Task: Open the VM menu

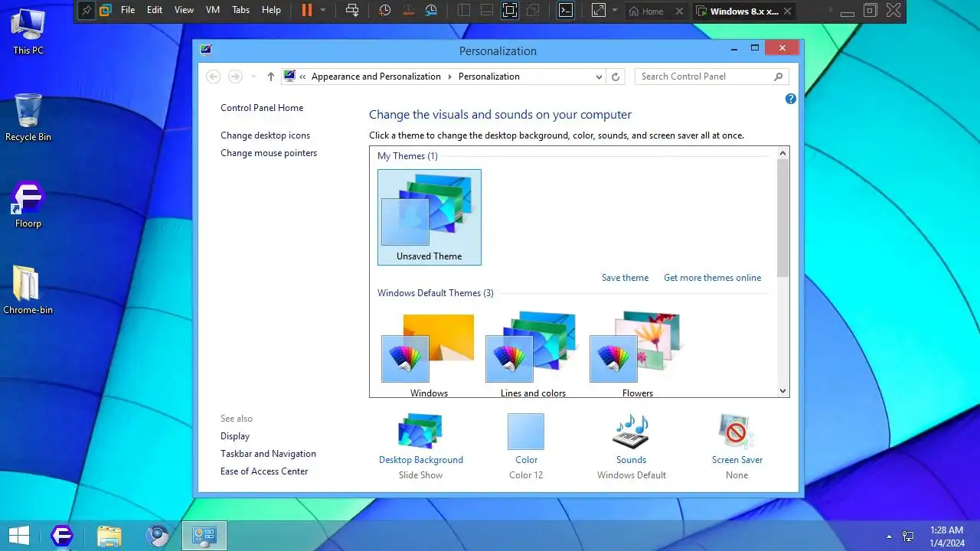Action: point(213,11)
